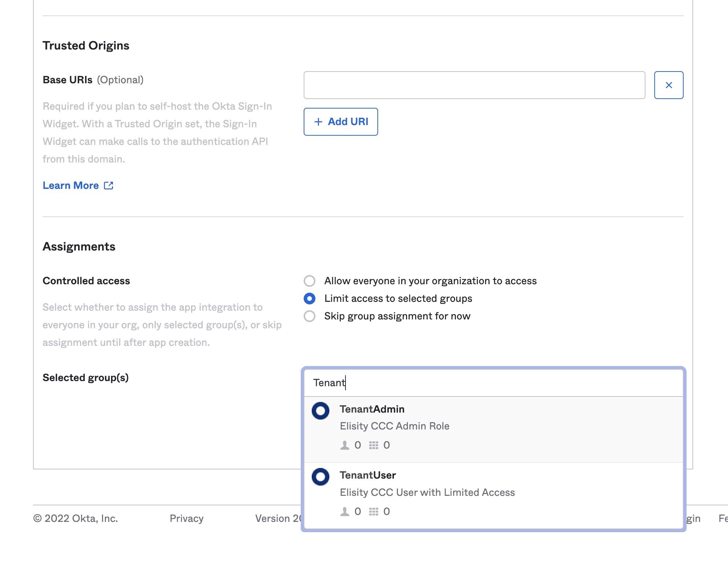This screenshot has width=728, height=567.
Task: Select Allow everyone in your organization to access
Action: [x=310, y=281]
